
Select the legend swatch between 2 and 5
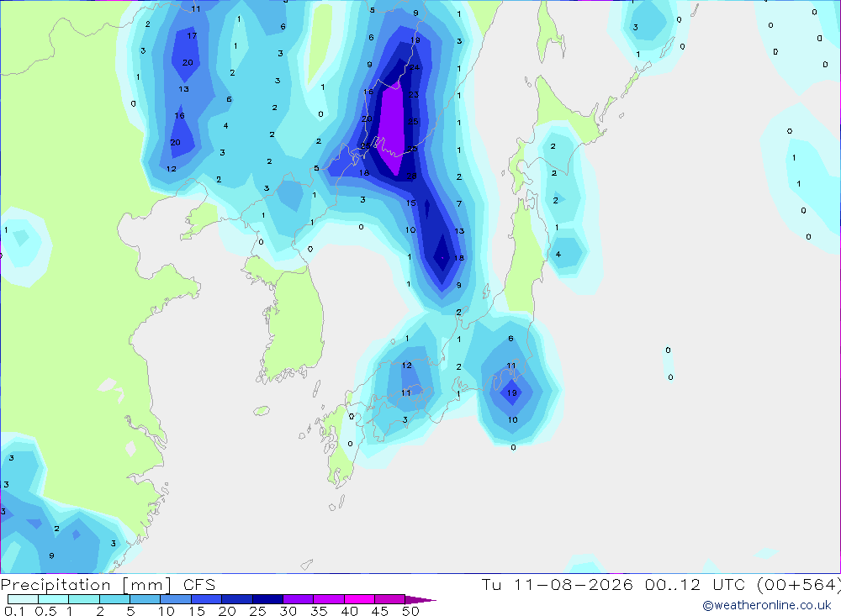pyautogui.click(x=114, y=599)
